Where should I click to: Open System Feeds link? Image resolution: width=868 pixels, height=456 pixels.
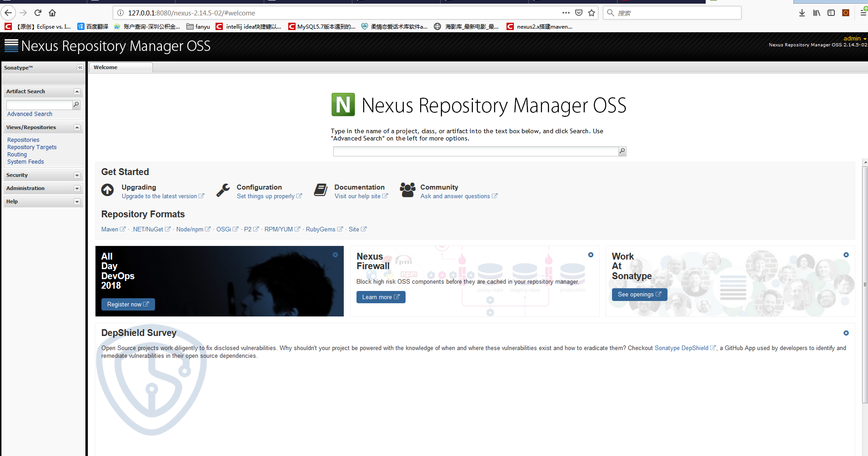coord(25,162)
